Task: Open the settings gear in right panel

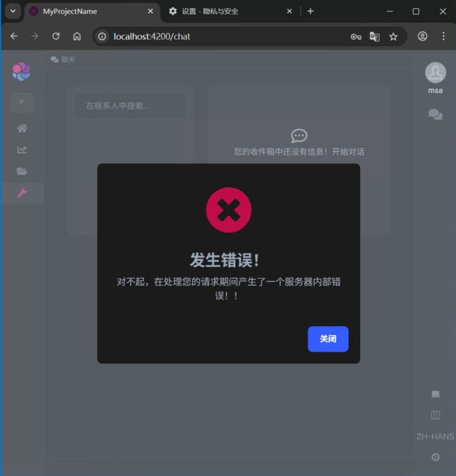Action: (x=436, y=457)
